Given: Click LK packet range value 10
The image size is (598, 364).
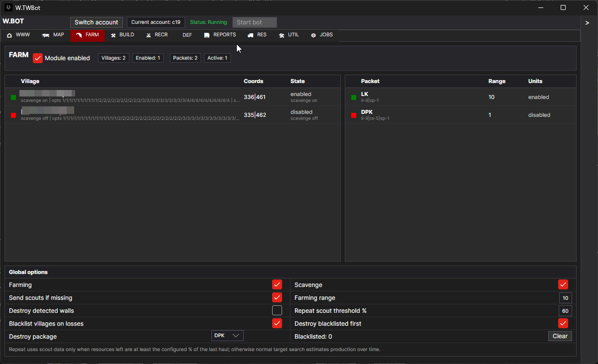Looking at the screenshot, I should (492, 97).
